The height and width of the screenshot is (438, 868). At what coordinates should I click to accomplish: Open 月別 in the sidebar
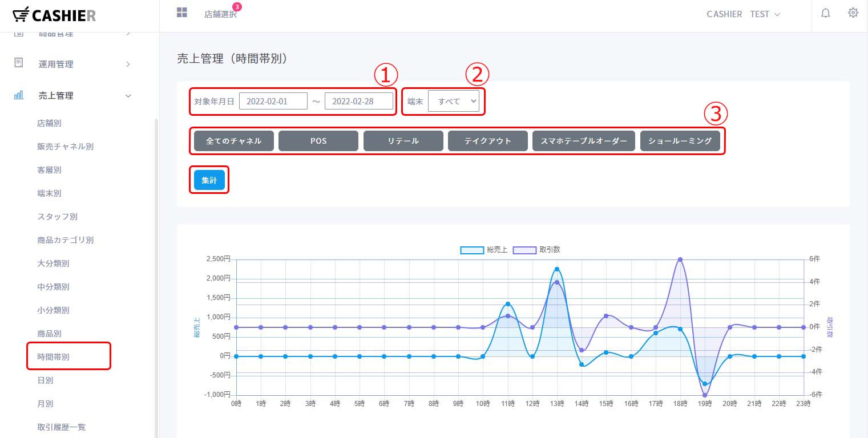click(45, 404)
